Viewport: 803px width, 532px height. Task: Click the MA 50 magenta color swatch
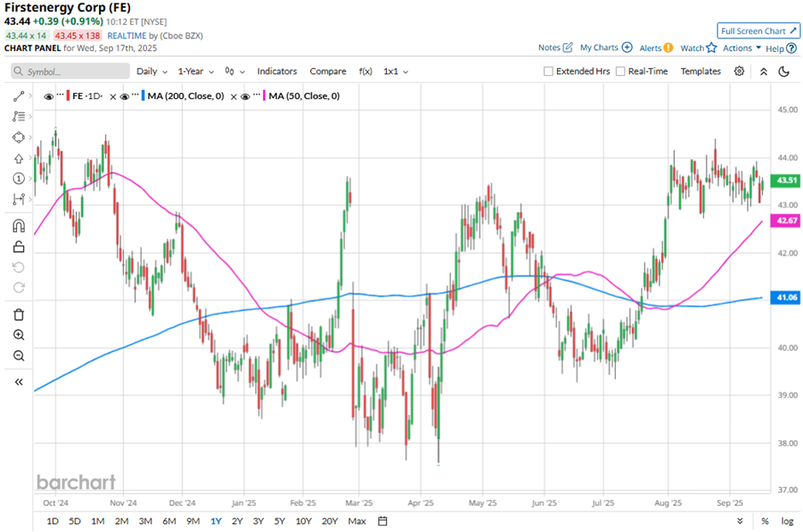(x=264, y=96)
